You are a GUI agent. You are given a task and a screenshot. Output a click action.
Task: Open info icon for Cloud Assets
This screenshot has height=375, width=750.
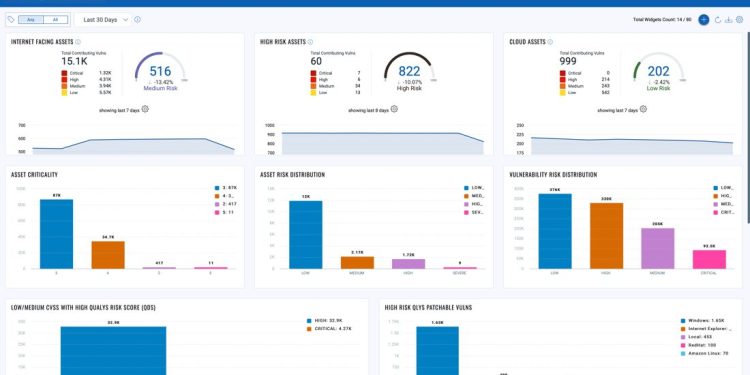[550, 42]
